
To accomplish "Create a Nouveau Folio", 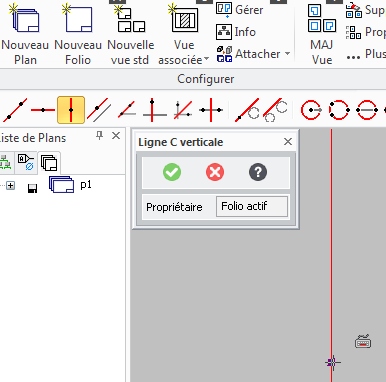I will pyautogui.click(x=78, y=33).
